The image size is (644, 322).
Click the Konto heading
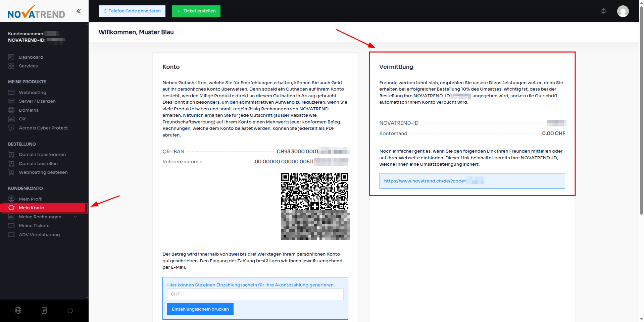coord(171,67)
